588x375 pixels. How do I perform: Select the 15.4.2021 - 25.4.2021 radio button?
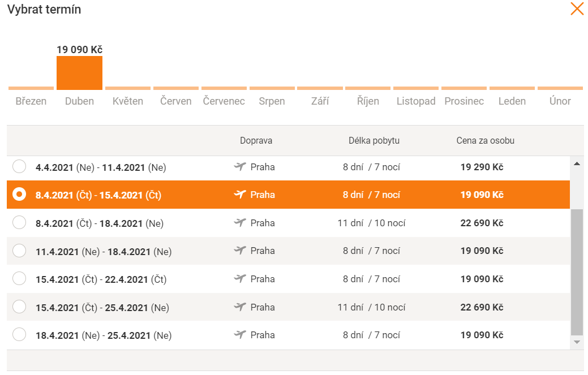(19, 307)
